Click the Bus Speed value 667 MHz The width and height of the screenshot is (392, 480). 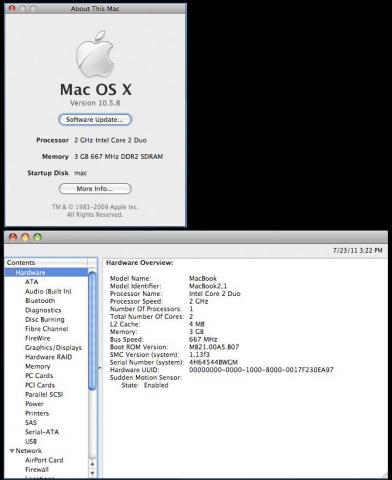click(x=203, y=339)
